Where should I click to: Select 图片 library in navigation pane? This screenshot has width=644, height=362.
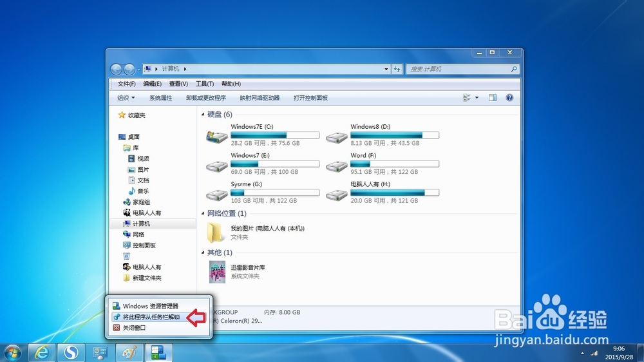point(143,169)
